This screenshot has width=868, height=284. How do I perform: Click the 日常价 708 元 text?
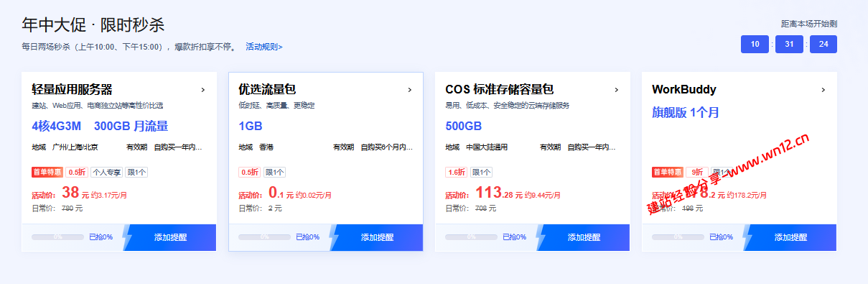471,209
